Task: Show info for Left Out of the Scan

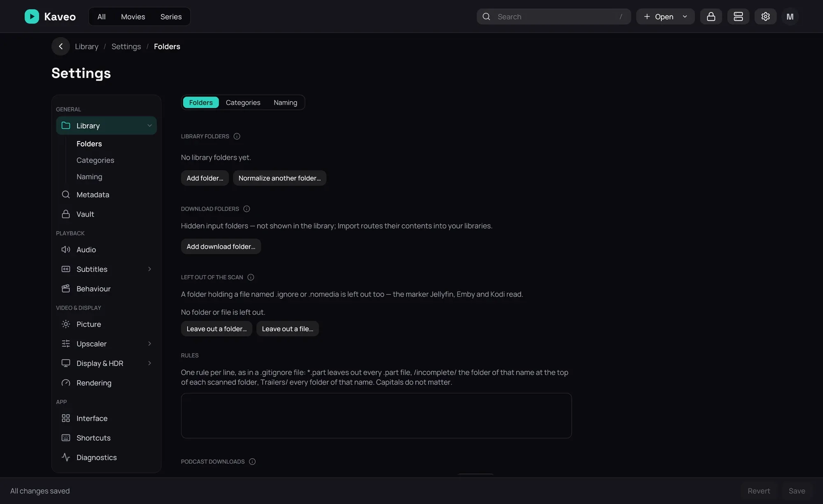Action: click(x=251, y=277)
